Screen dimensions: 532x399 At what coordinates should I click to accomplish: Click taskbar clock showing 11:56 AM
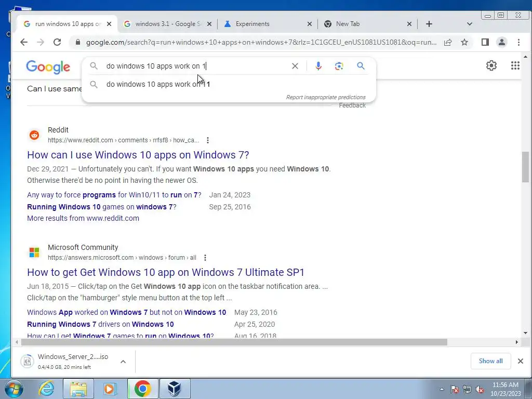click(506, 389)
